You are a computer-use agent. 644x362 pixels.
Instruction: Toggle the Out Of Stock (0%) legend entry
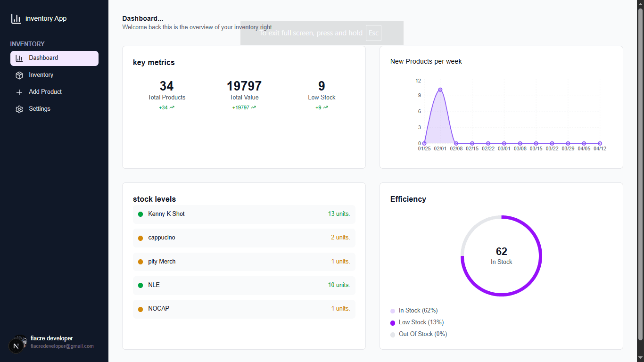pyautogui.click(x=422, y=334)
